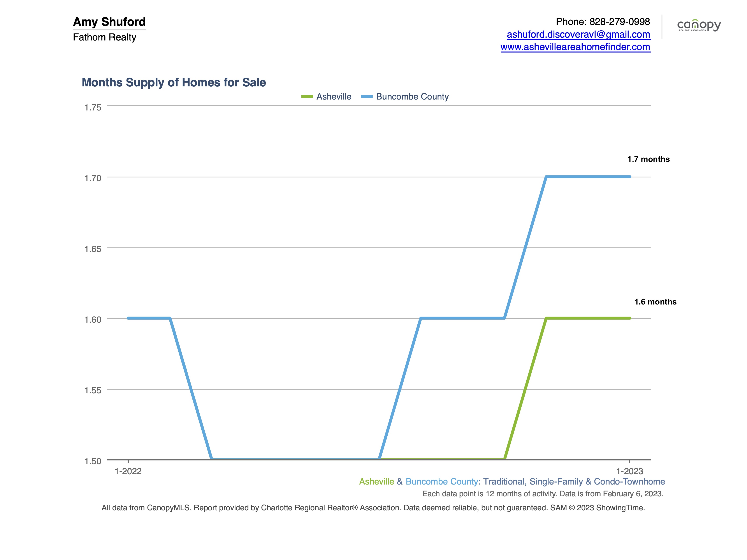The width and height of the screenshot is (747, 560).
Task: Open www.ashevilleareahomefinder.com website link
Action: [575, 47]
